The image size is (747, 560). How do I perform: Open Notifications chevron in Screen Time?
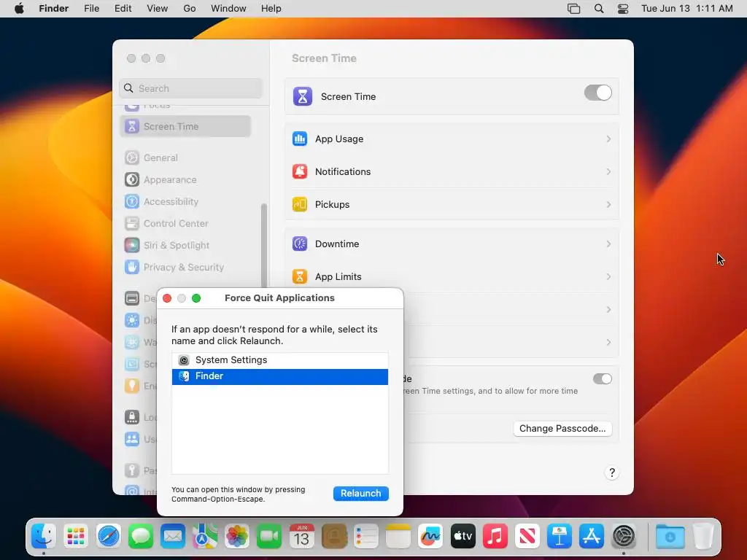608,171
